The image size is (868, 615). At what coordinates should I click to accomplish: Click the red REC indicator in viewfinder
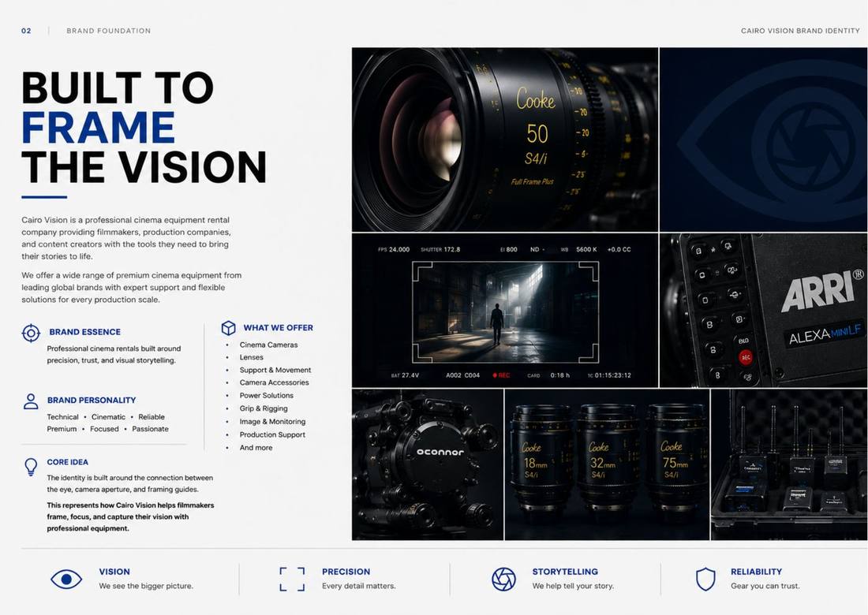click(501, 375)
